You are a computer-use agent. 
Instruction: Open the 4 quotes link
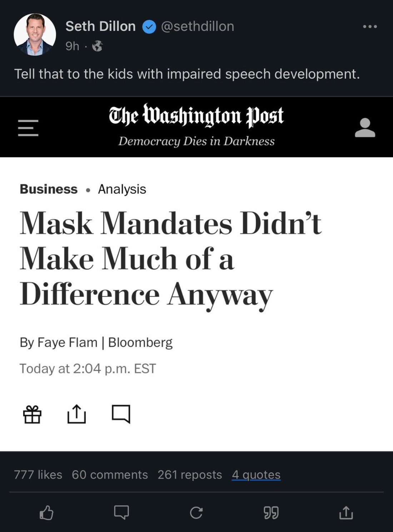click(x=256, y=475)
